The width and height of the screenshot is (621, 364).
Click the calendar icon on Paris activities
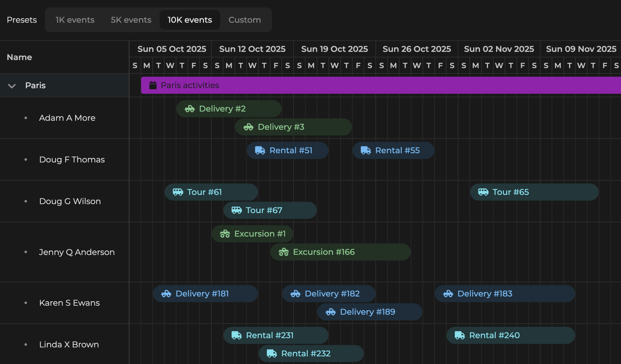153,85
